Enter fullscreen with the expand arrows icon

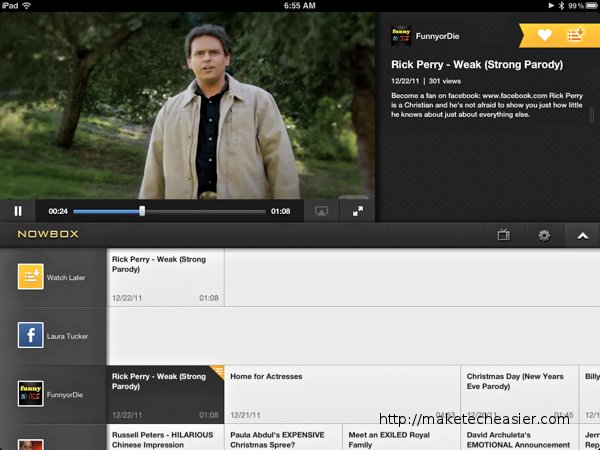[x=357, y=211]
